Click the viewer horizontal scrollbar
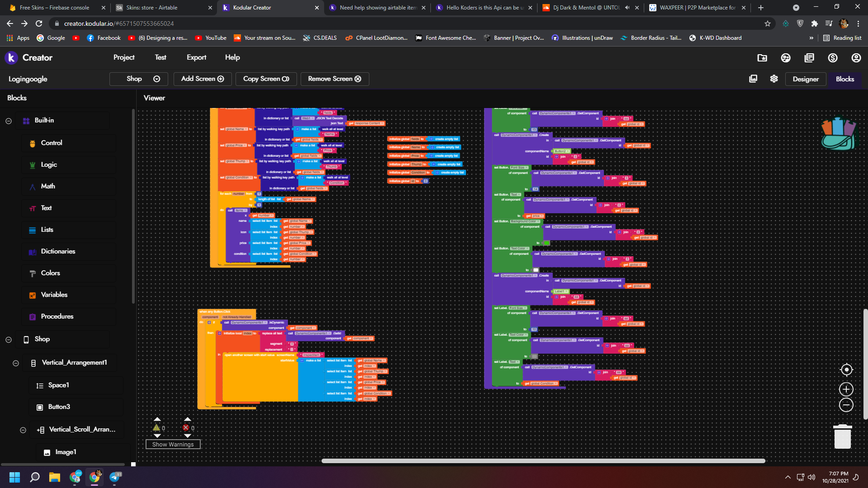The width and height of the screenshot is (868, 488). 542,461
